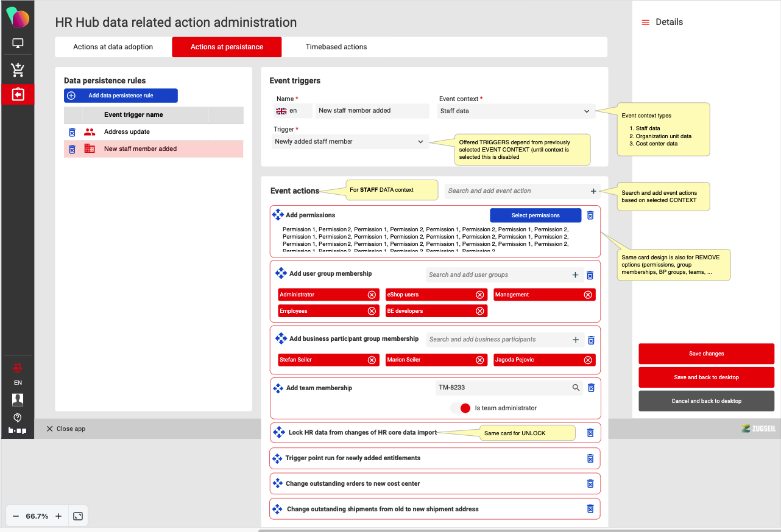Delete the Address update rule
781x532 pixels.
[x=72, y=132]
